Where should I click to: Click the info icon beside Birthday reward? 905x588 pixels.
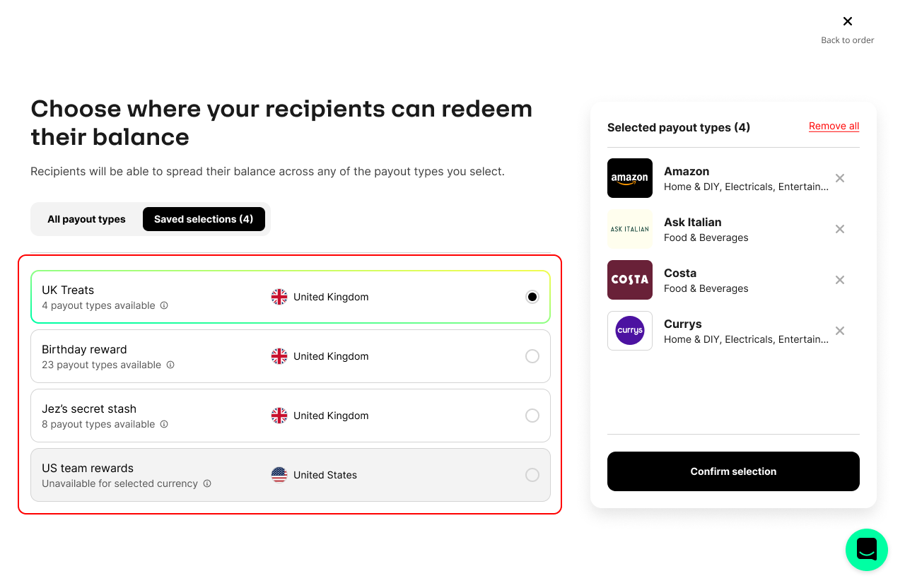click(x=170, y=365)
